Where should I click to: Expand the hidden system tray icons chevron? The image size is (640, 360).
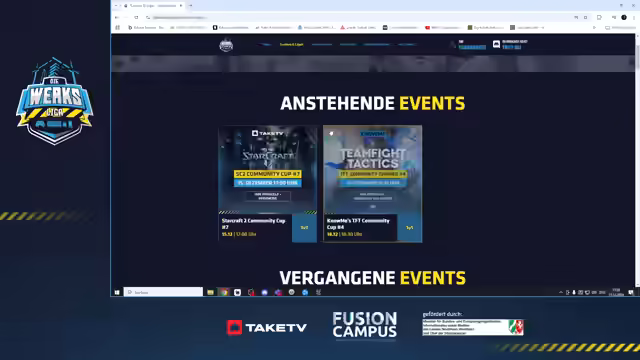tap(561, 292)
